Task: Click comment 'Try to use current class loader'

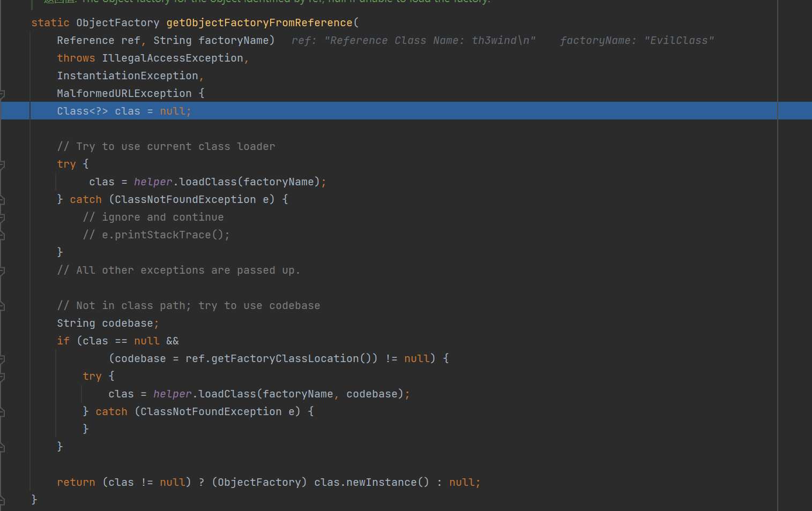Action: coord(166,146)
